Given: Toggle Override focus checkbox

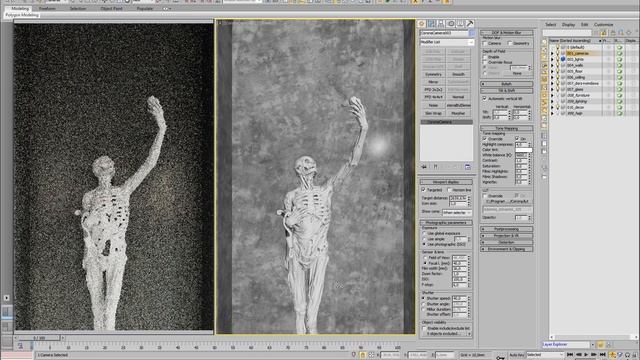Looking at the screenshot, I should coord(485,62).
